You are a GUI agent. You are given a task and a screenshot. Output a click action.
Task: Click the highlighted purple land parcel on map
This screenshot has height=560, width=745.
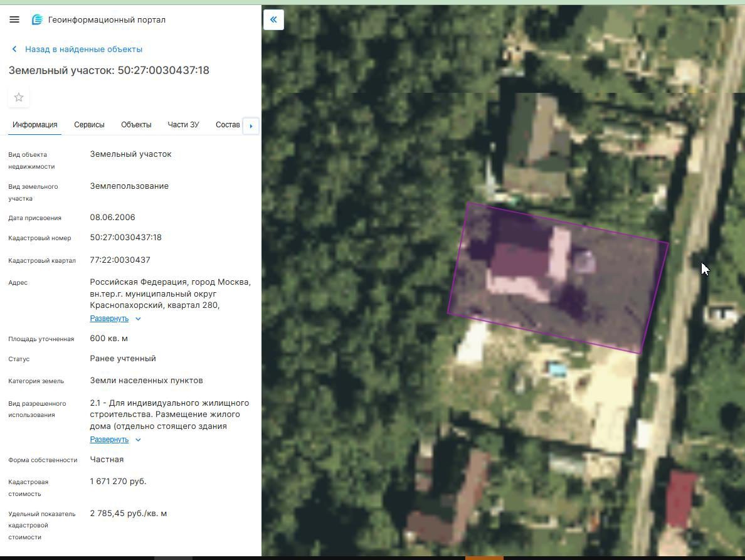558,278
